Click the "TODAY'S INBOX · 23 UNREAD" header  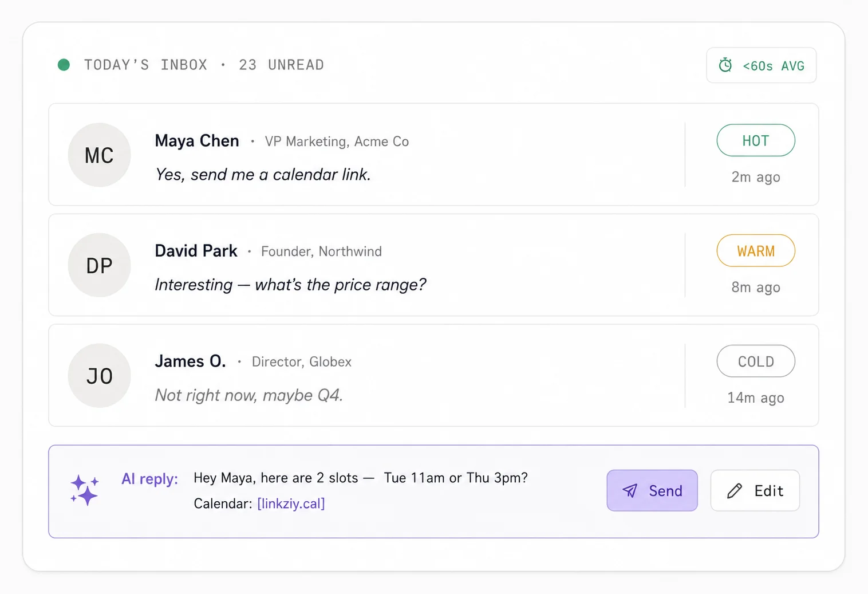click(204, 65)
